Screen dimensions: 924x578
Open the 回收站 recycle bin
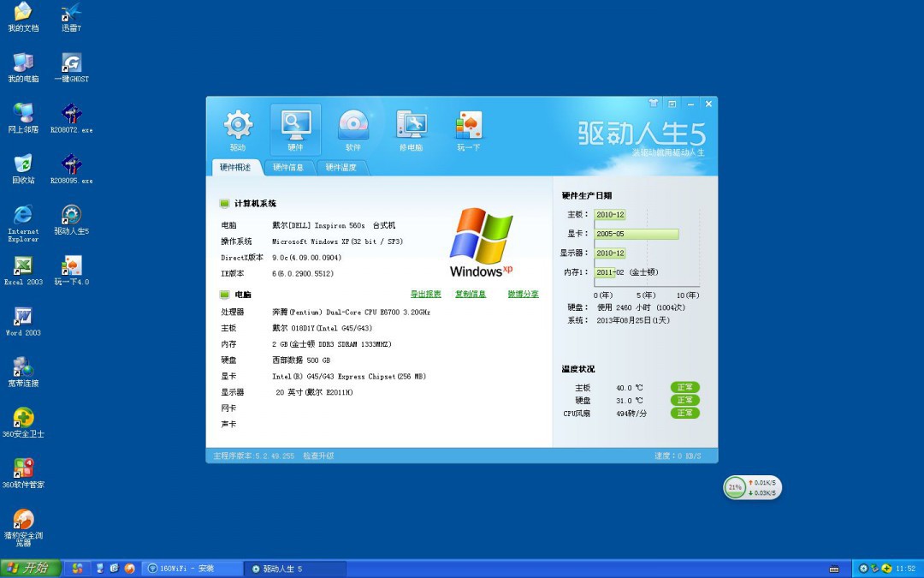(23, 170)
